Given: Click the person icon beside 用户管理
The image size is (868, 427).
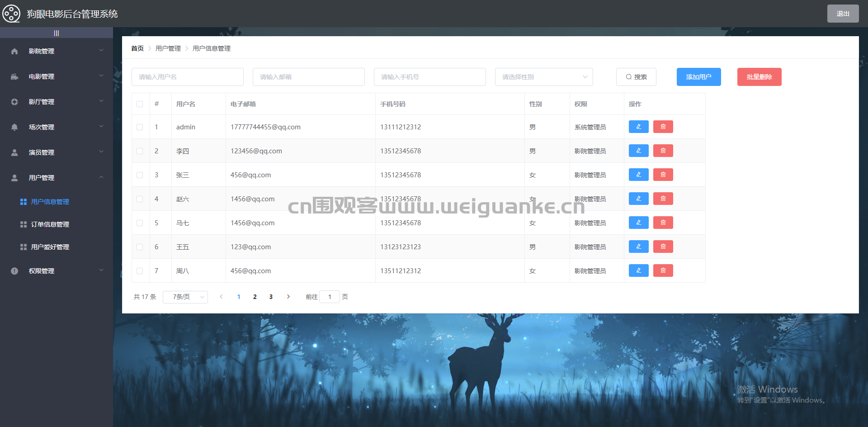Looking at the screenshot, I should [x=14, y=178].
